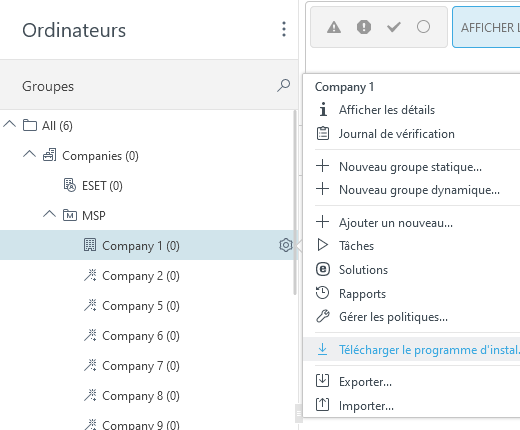Click the AFFICHER button
Viewport: 520px width, 430px height.
[486, 27]
